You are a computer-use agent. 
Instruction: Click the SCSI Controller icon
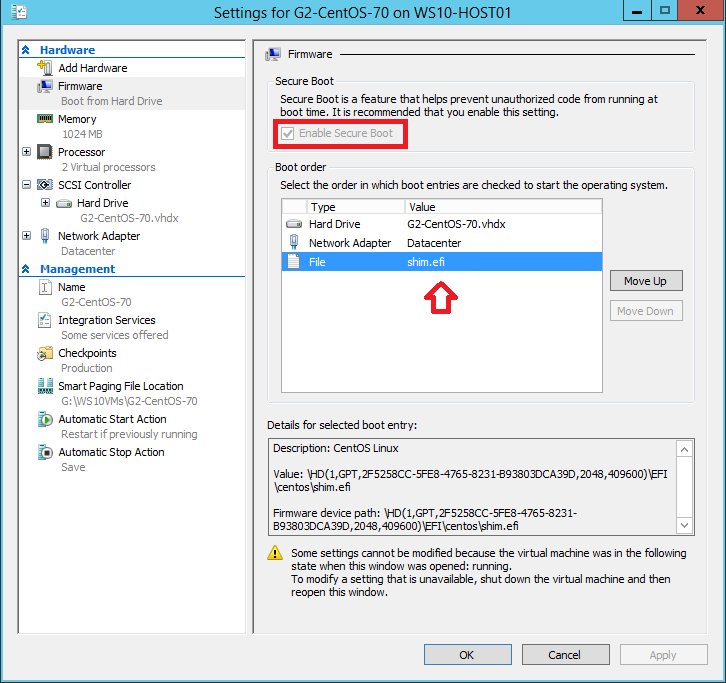coord(45,185)
